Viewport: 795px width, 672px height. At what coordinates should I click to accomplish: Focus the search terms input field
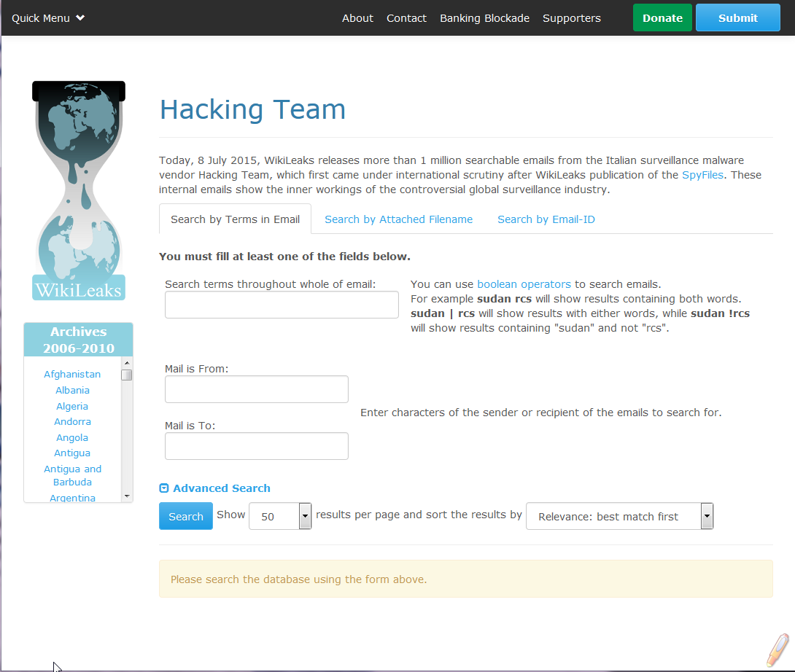282,305
